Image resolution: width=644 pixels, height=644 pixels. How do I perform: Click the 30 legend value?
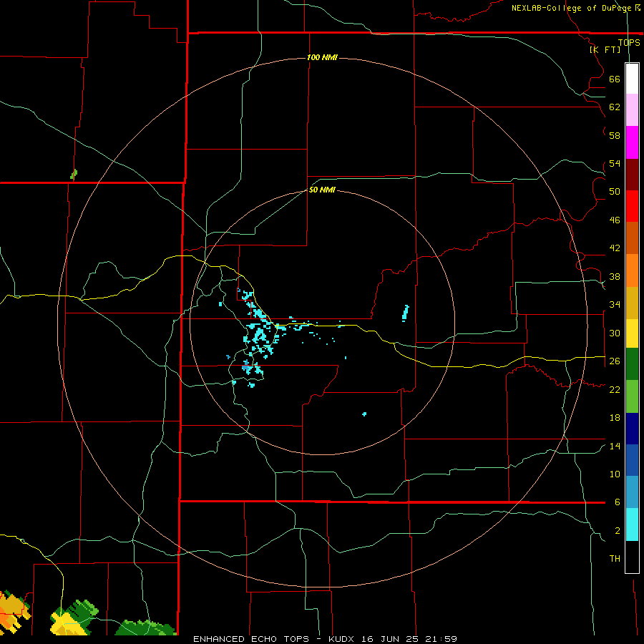point(615,333)
